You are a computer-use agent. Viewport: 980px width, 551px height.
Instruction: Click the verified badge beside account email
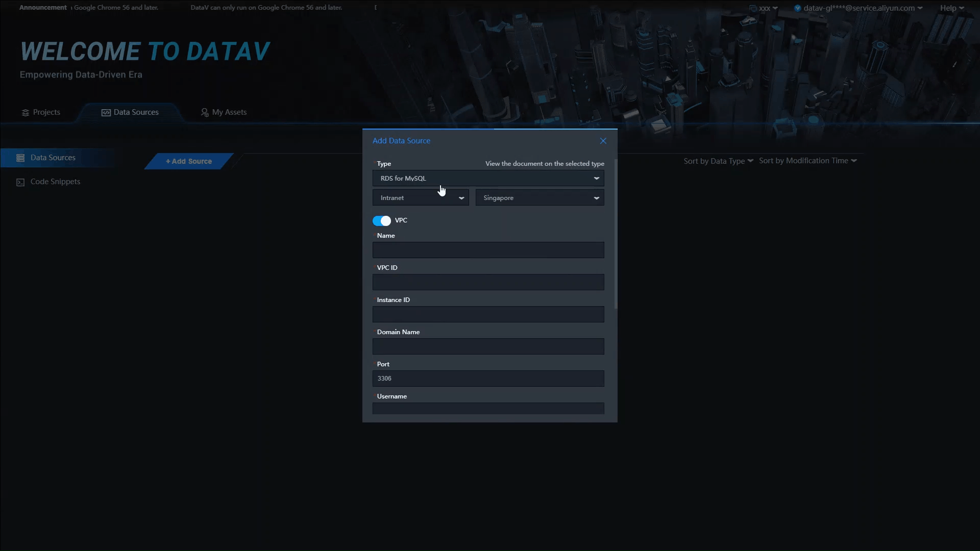797,8
